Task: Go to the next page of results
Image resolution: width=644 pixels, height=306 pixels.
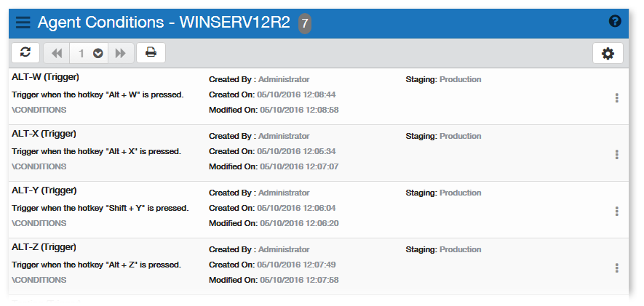Action: click(x=120, y=53)
